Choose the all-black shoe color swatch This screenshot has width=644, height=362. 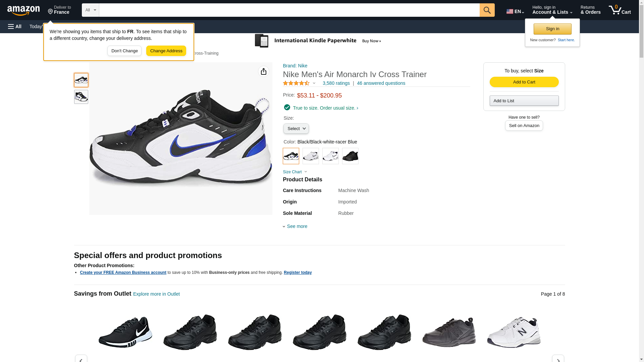(350, 156)
